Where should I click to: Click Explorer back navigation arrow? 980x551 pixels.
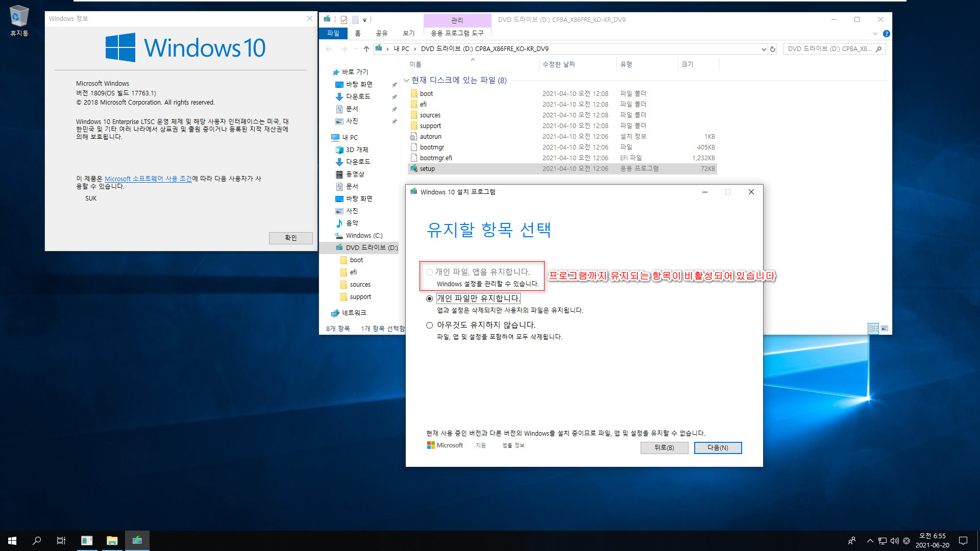[329, 49]
